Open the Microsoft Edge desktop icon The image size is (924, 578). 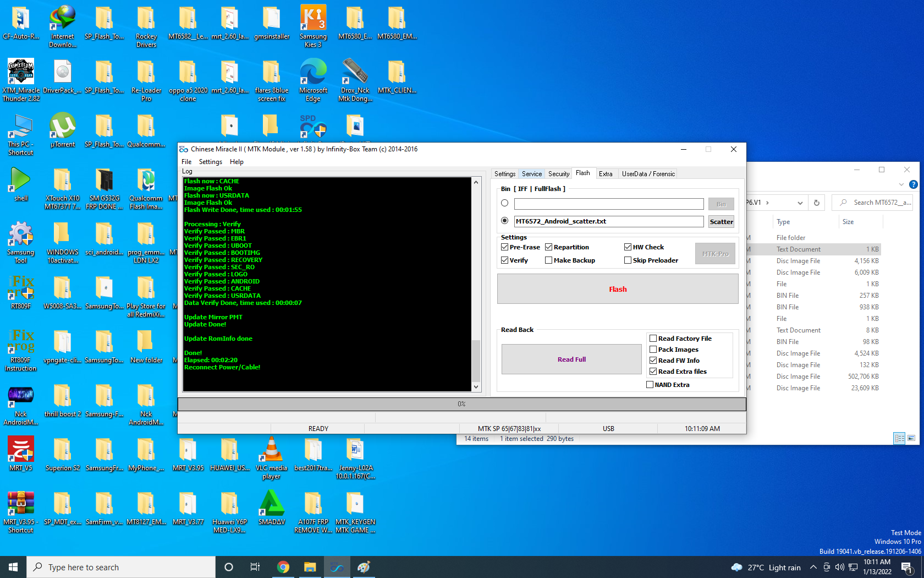pos(313,80)
